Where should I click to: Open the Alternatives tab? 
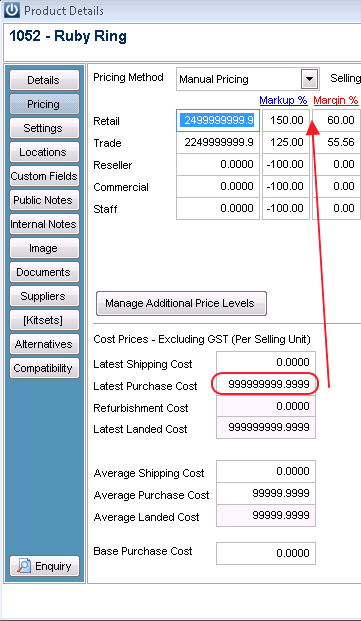coord(44,344)
